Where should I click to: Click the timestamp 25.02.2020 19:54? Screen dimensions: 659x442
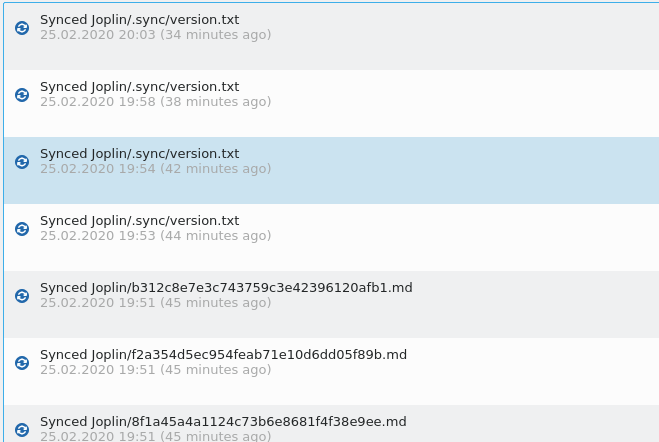(98, 168)
